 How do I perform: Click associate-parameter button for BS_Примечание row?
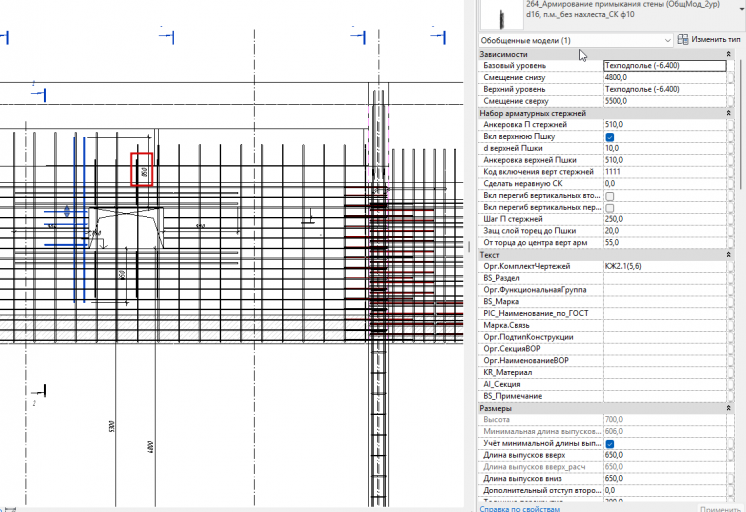click(730, 396)
